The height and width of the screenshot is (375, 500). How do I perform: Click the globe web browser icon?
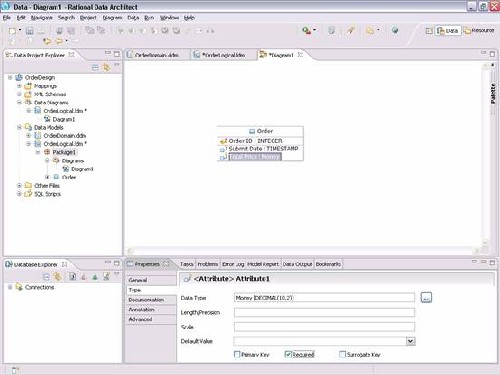point(395,31)
